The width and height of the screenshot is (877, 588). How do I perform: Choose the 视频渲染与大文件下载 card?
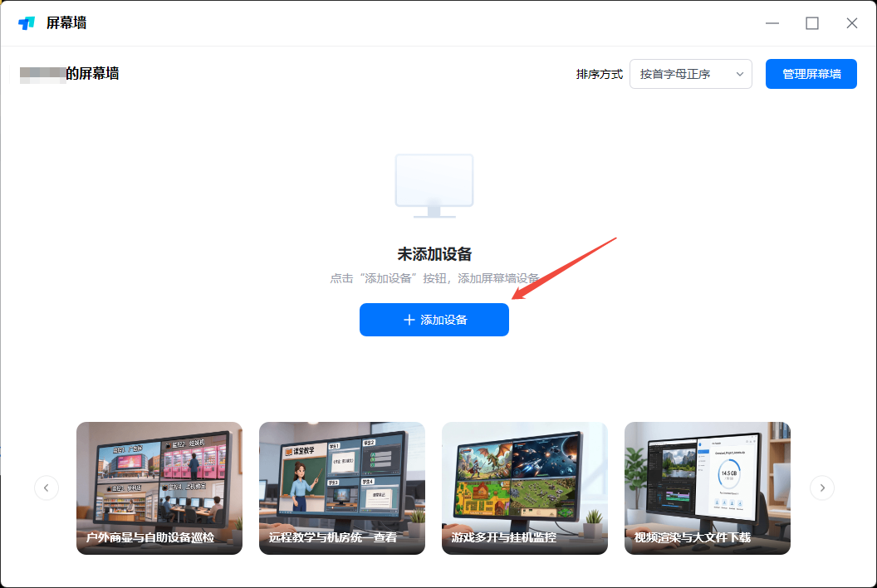coord(708,488)
